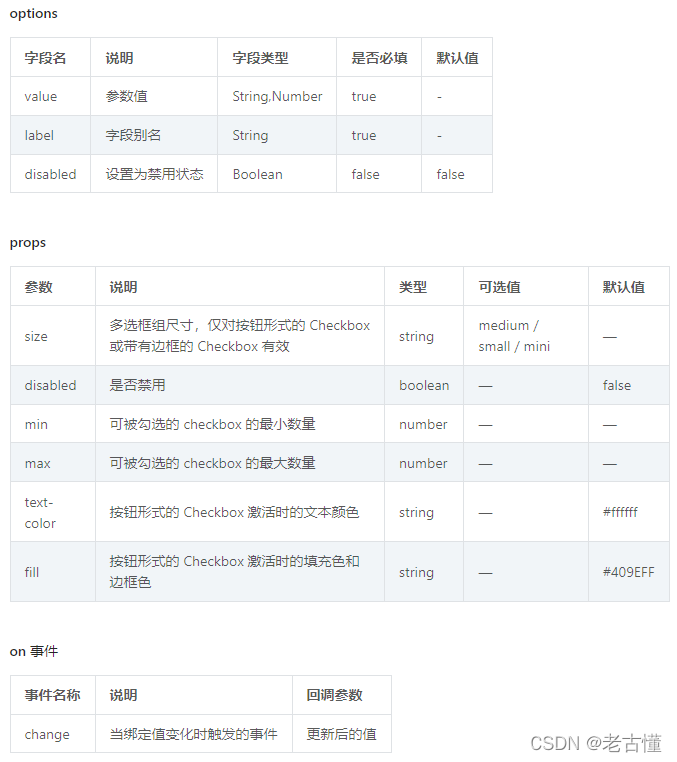This screenshot has width=677, height=762.
Task: Click '设置为禁用状态' description cell
Action: [x=155, y=174]
